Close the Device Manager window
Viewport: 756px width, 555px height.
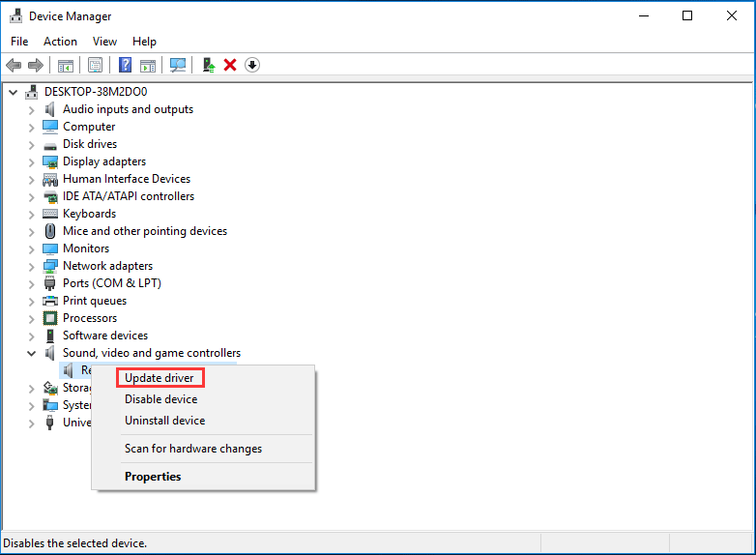coord(732,15)
